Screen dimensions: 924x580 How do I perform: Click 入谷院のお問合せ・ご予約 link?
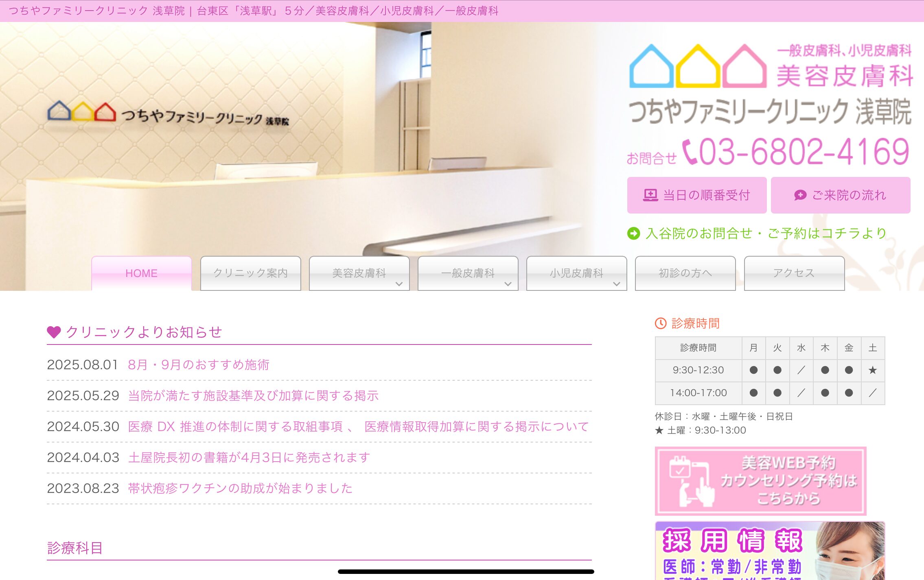tap(765, 233)
